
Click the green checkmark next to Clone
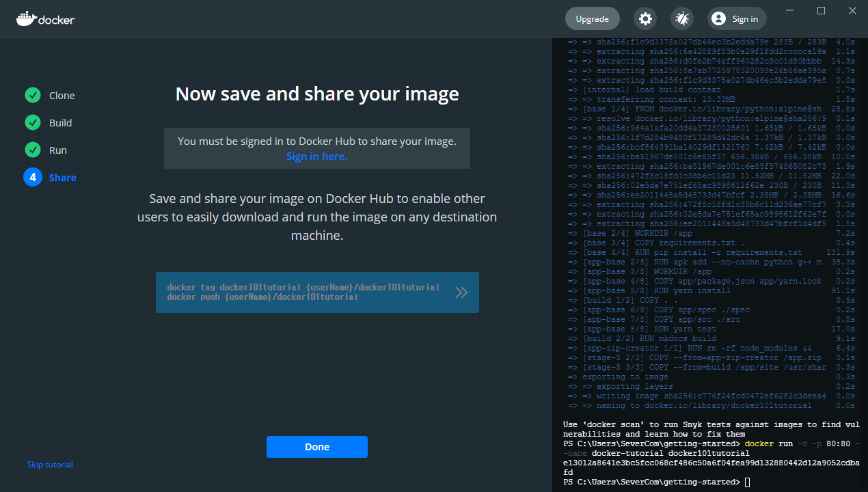tap(32, 95)
